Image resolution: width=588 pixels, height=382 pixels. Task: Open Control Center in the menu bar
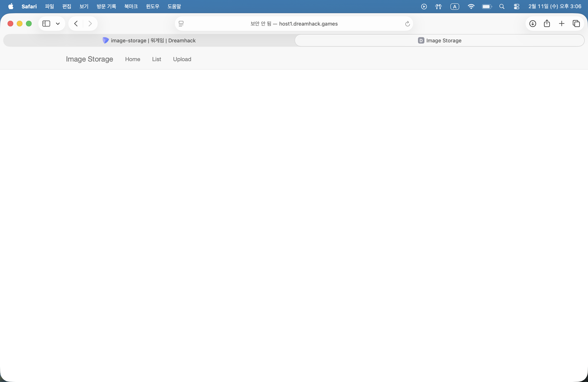[x=516, y=6]
